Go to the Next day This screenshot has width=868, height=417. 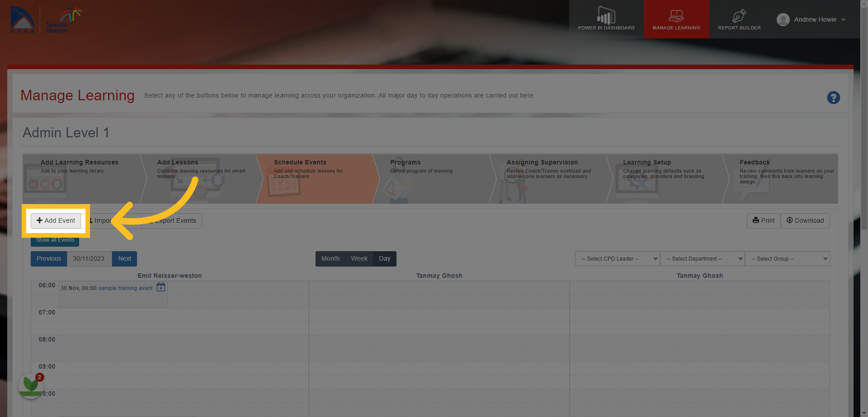coord(124,258)
